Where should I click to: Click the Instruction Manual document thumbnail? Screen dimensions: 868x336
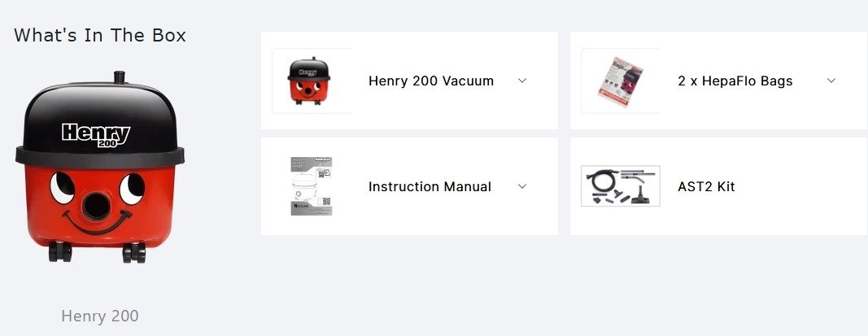tap(312, 186)
